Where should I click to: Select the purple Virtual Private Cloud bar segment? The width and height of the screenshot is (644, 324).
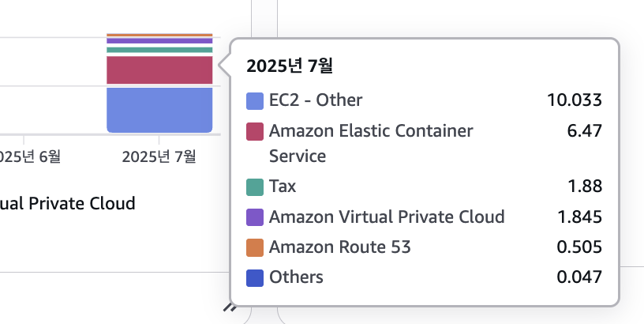pyautogui.click(x=159, y=41)
